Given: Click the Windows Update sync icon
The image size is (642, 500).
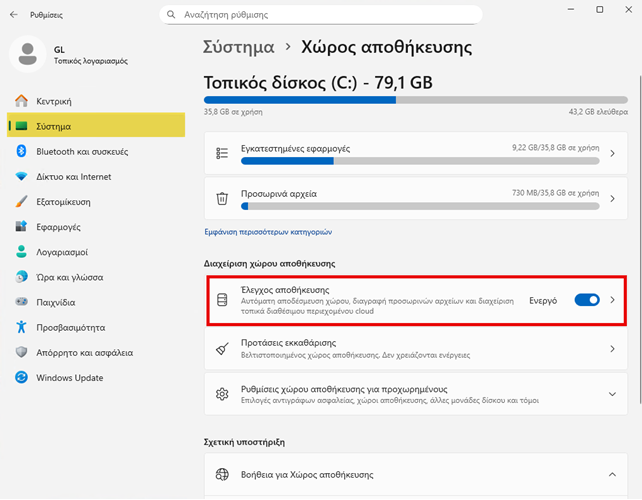Looking at the screenshot, I should 21,377.
